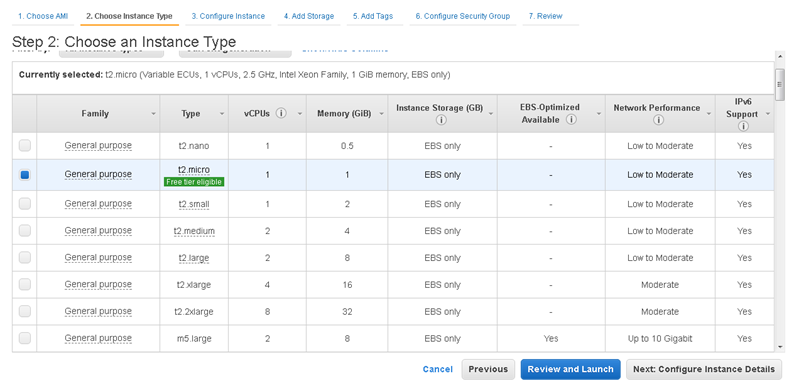794x391 pixels.
Task: Click EBS-Optimized Yes in m5.large row
Action: 550,338
